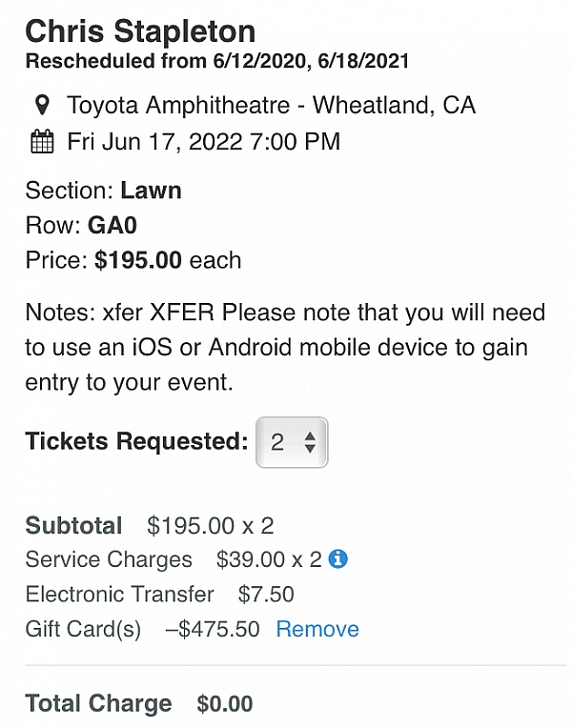572x728 pixels.
Task: Click the Total Charge $0.00 amount
Action: pyautogui.click(x=224, y=703)
